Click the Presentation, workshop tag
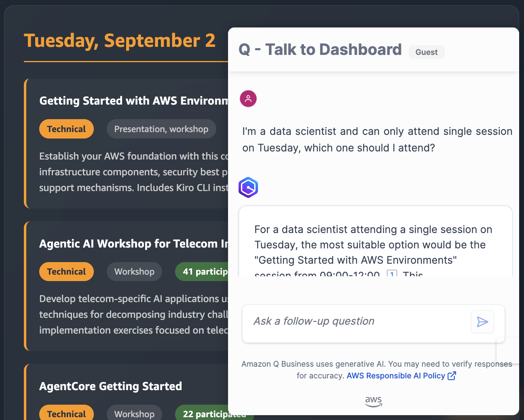 pyautogui.click(x=161, y=129)
